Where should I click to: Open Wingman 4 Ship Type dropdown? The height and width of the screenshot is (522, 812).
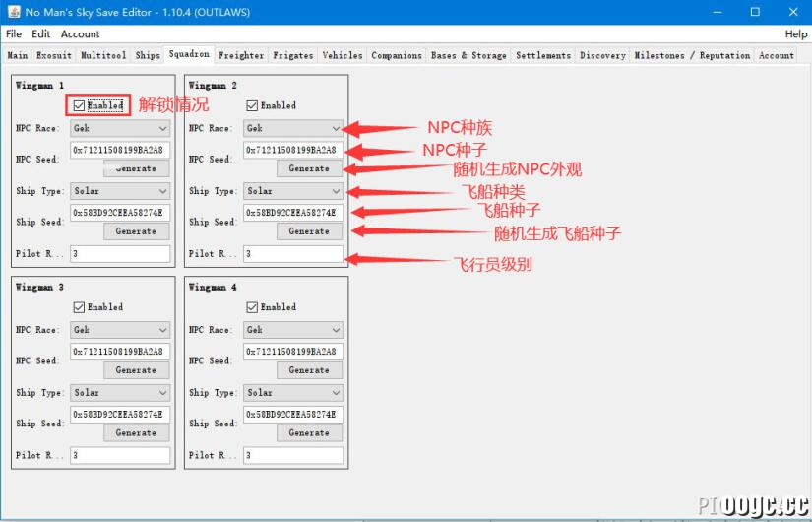292,392
